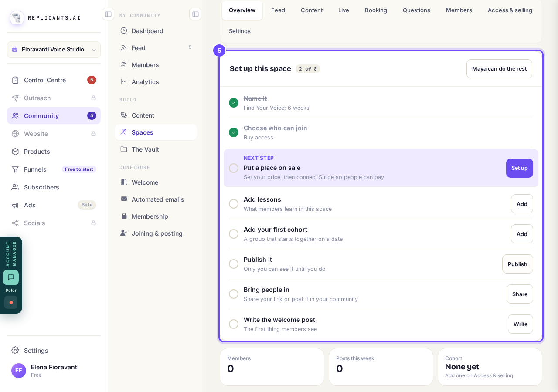Click the Publish button
Screen dimensions: 558x392
coord(517,264)
